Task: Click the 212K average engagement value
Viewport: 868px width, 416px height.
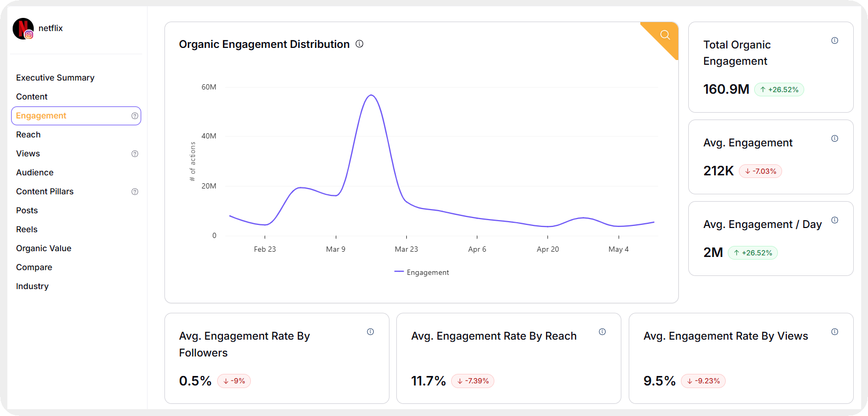Action: [x=718, y=171]
